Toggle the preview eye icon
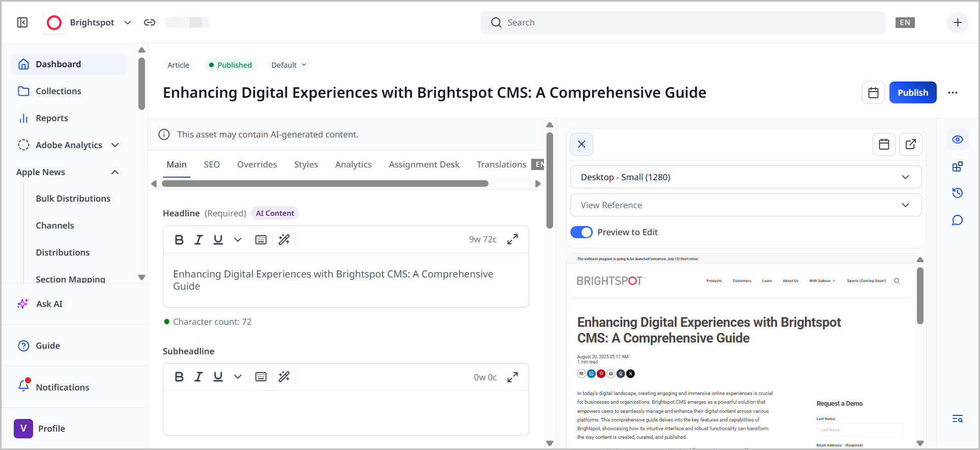The width and height of the screenshot is (980, 450). click(957, 139)
